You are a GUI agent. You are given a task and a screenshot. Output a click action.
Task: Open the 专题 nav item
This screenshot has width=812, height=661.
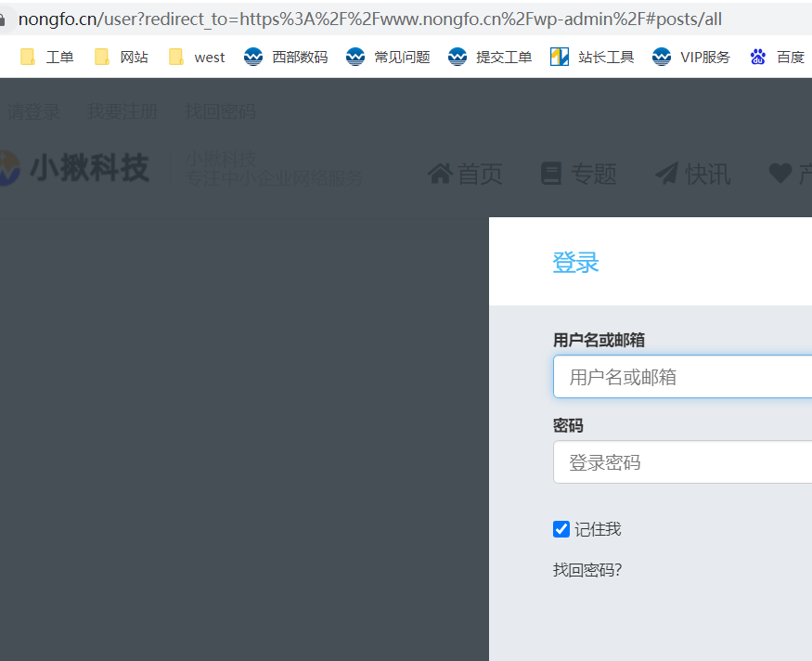(579, 174)
